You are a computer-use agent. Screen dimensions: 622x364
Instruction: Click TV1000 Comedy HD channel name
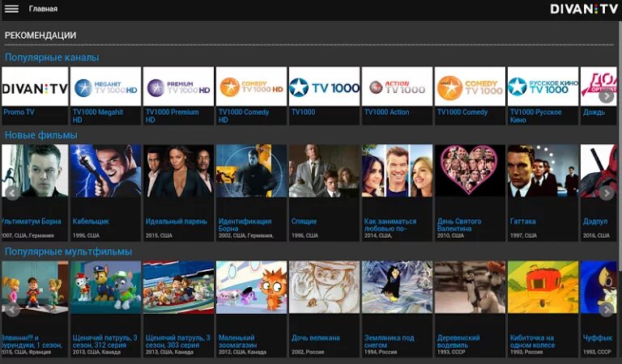click(244, 116)
